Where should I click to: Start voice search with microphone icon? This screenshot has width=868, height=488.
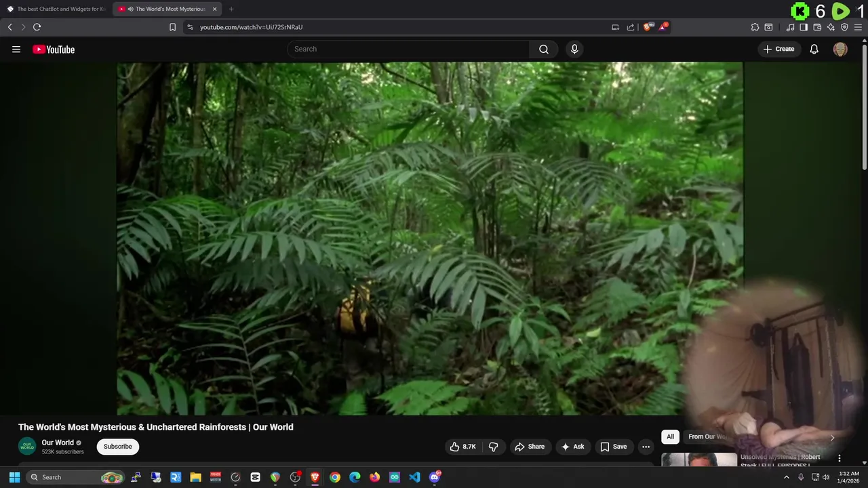[574, 49]
